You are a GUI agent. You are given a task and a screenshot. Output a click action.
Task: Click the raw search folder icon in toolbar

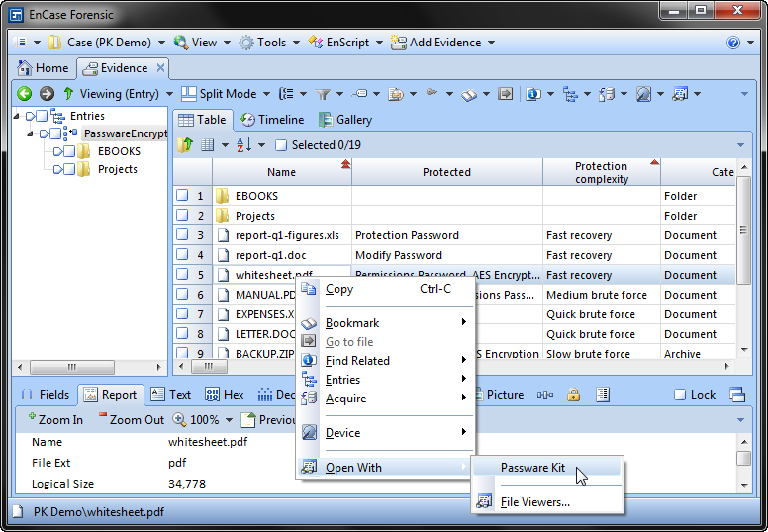coord(395,94)
